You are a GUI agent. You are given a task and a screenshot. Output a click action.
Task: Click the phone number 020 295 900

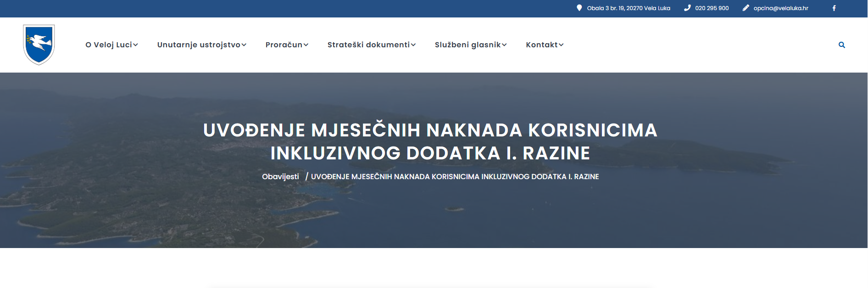[x=712, y=8]
